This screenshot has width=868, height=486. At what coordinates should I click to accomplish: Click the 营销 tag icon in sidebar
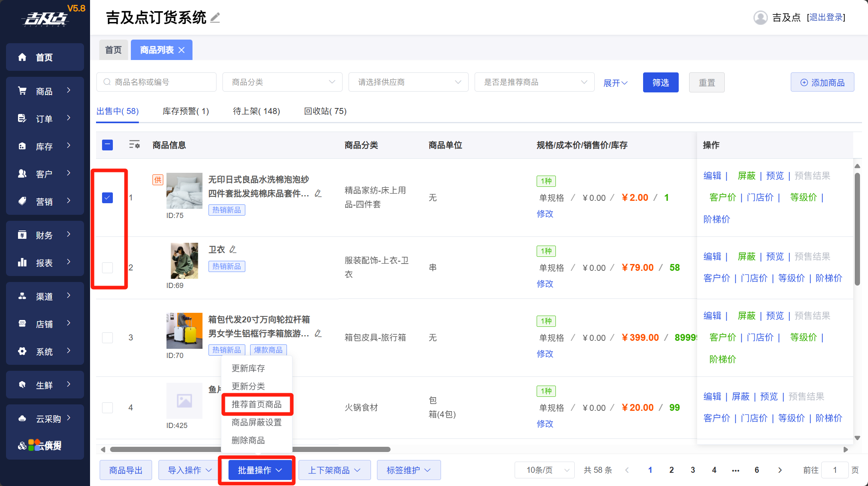pos(22,201)
